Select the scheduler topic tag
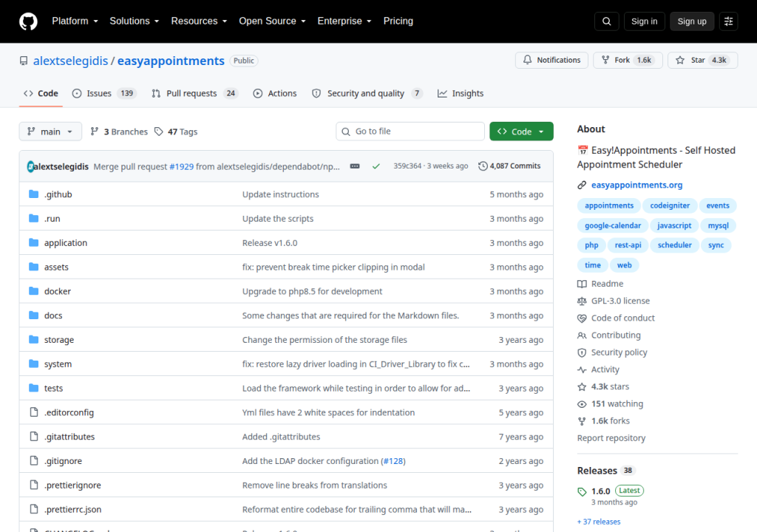This screenshot has width=757, height=532. point(674,245)
